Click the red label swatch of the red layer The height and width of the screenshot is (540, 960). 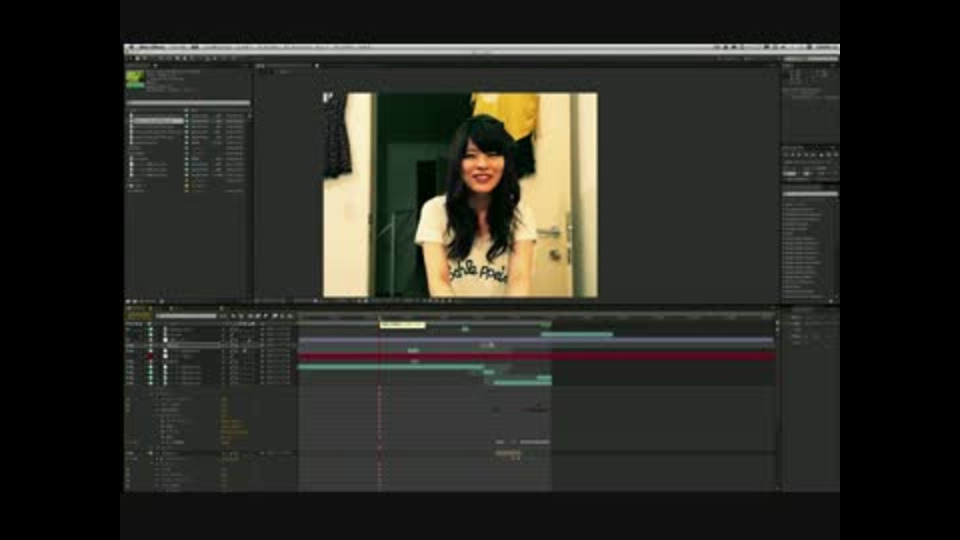coord(150,356)
